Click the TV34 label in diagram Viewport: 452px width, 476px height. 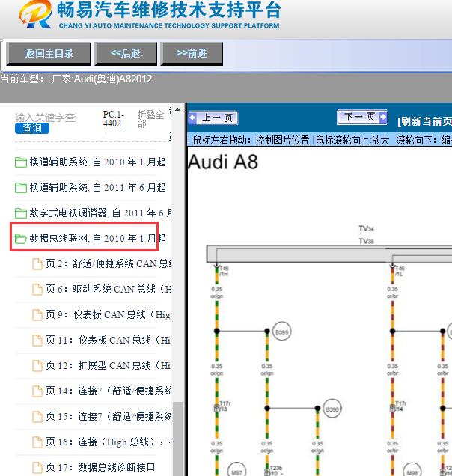coord(367,228)
